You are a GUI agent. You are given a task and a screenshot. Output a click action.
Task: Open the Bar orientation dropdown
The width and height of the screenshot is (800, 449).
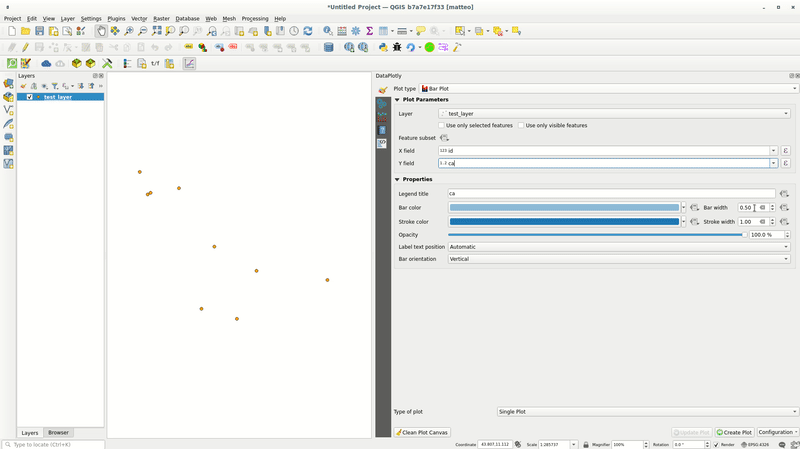pos(618,259)
